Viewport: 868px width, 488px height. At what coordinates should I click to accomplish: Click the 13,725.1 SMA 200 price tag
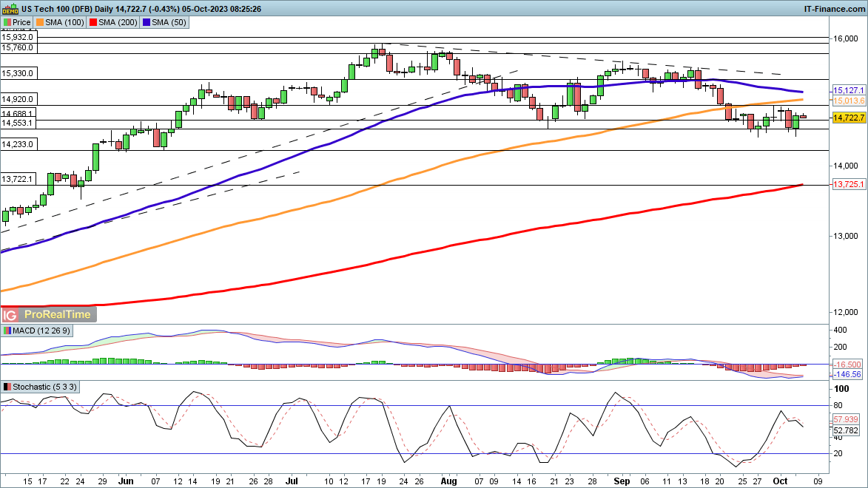click(849, 183)
